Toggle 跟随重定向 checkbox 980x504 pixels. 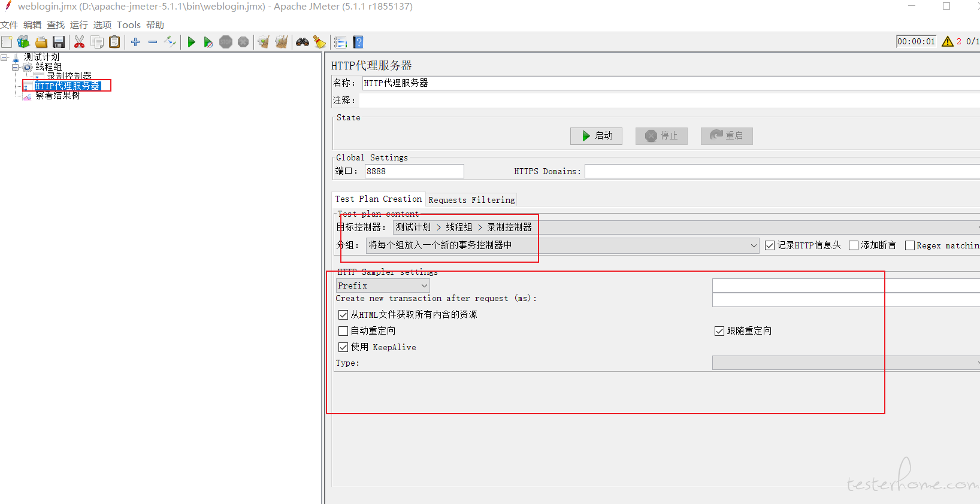pyautogui.click(x=719, y=331)
